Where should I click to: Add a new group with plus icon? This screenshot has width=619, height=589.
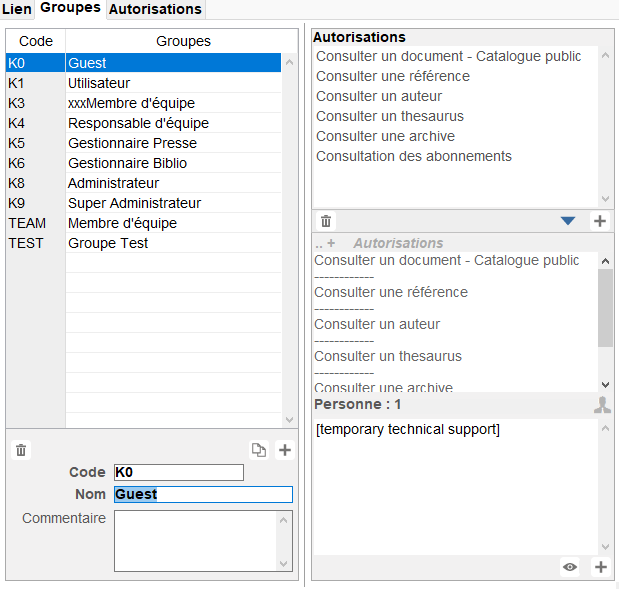click(285, 450)
